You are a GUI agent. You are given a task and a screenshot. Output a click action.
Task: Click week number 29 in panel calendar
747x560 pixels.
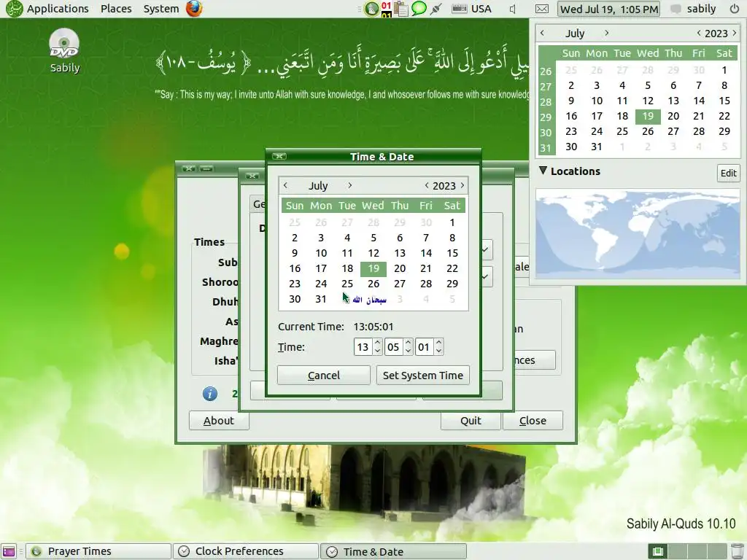click(546, 117)
